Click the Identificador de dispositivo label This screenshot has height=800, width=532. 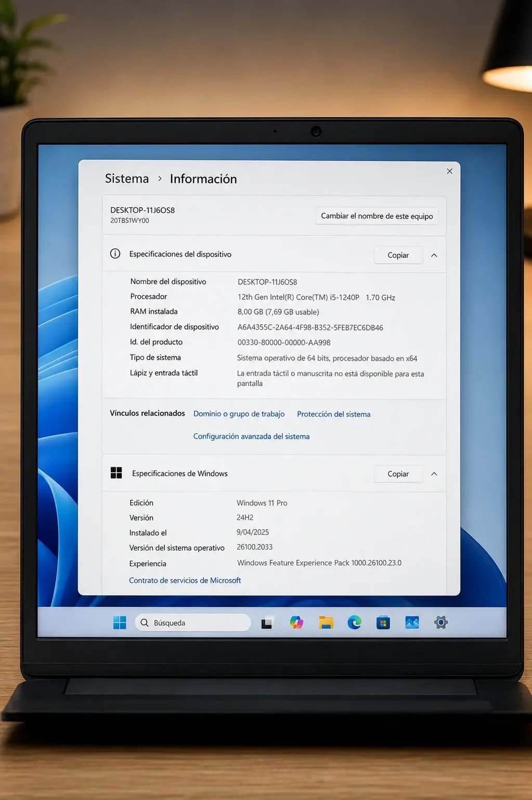(x=175, y=327)
